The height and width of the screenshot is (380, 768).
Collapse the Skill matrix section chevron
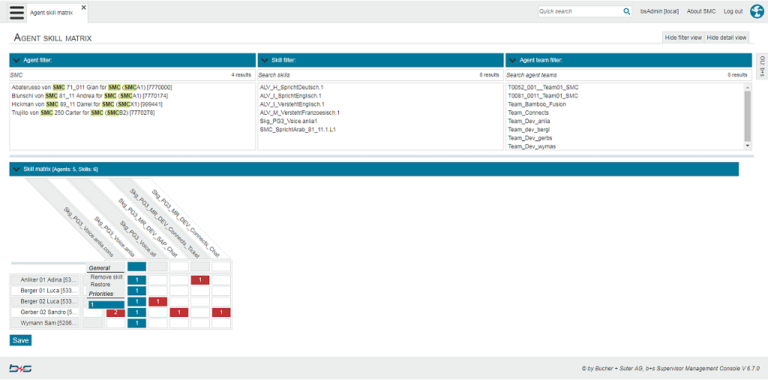pos(16,169)
